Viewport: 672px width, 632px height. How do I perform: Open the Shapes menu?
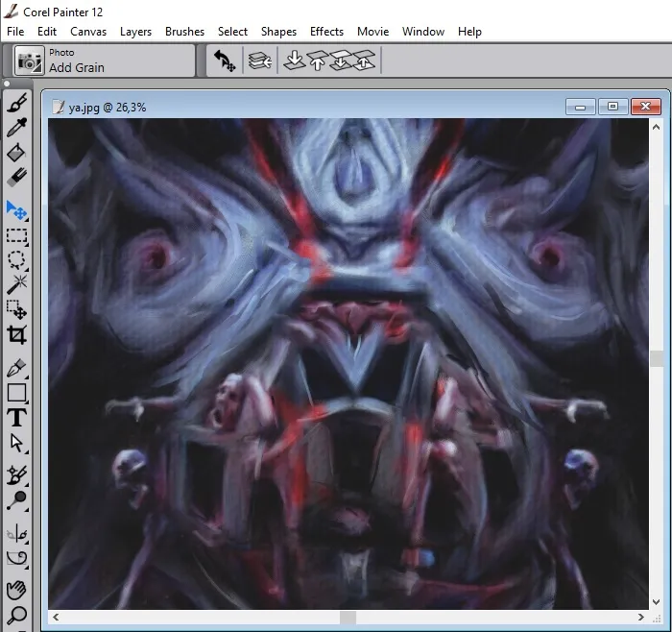[x=278, y=32]
